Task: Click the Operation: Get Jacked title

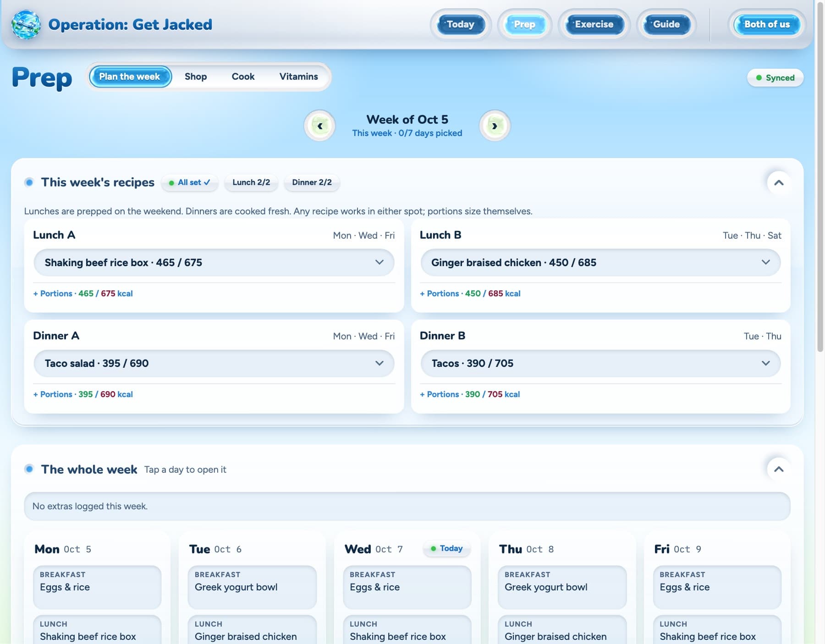Action: tap(130, 24)
